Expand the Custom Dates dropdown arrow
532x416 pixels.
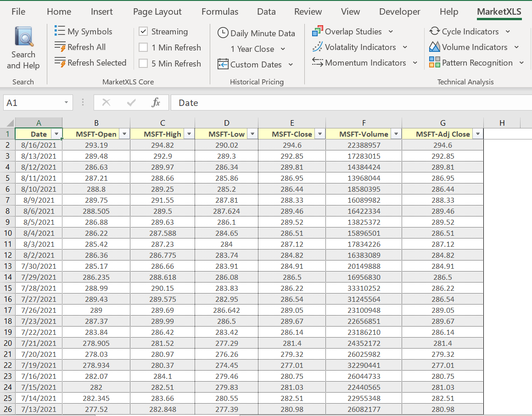point(291,64)
